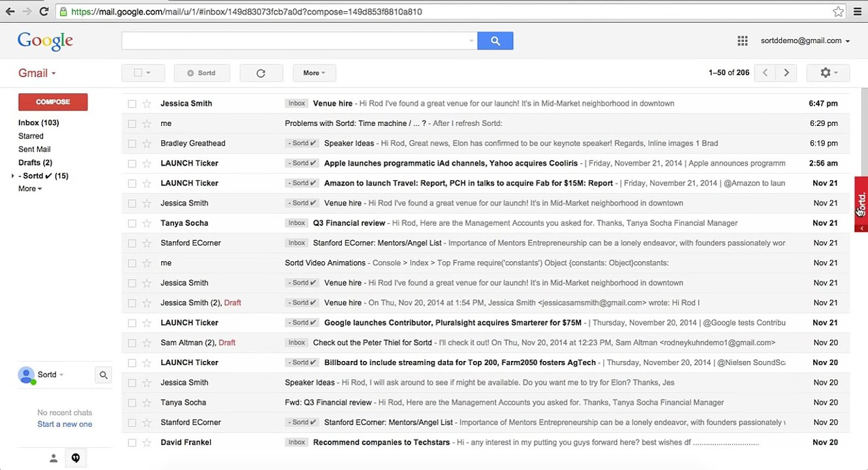The width and height of the screenshot is (868, 470).
Task: Go to older messages page arrow
Action: pyautogui.click(x=786, y=73)
